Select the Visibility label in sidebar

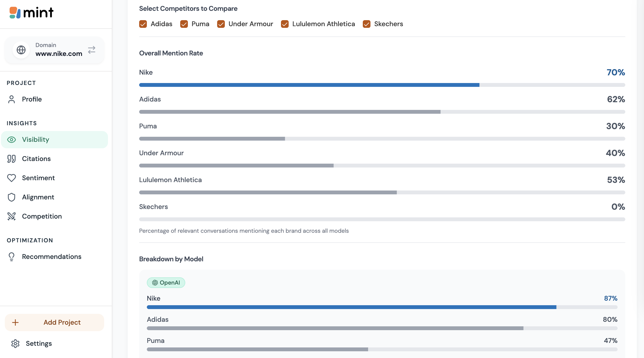36,139
